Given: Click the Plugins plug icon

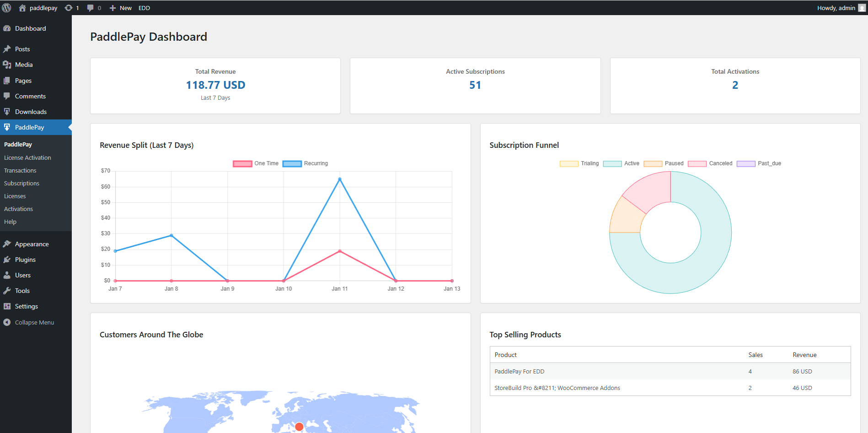Looking at the screenshot, I should [x=7, y=260].
